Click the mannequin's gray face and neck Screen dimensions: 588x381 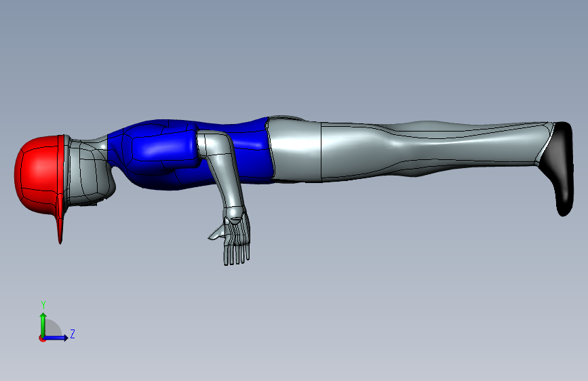coord(90,172)
